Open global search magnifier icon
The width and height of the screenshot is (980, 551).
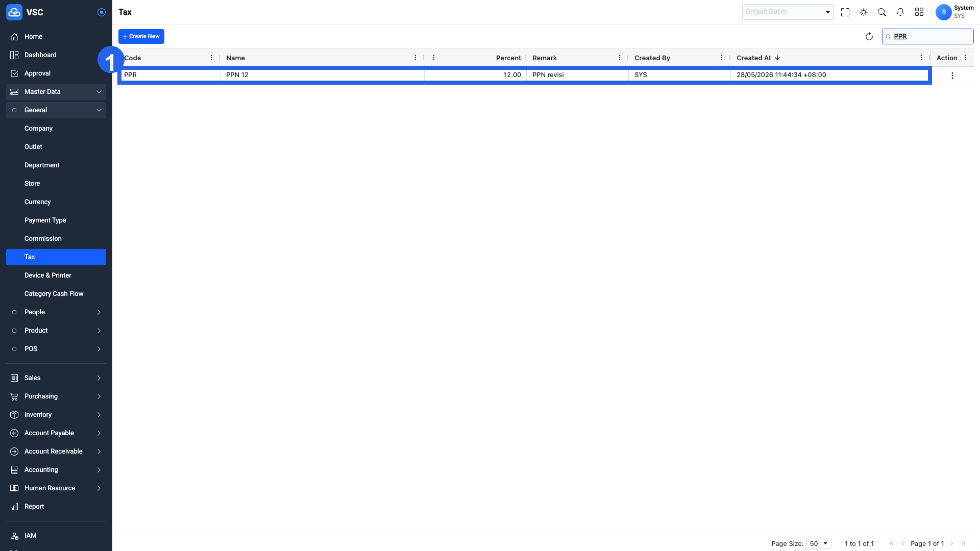(882, 12)
